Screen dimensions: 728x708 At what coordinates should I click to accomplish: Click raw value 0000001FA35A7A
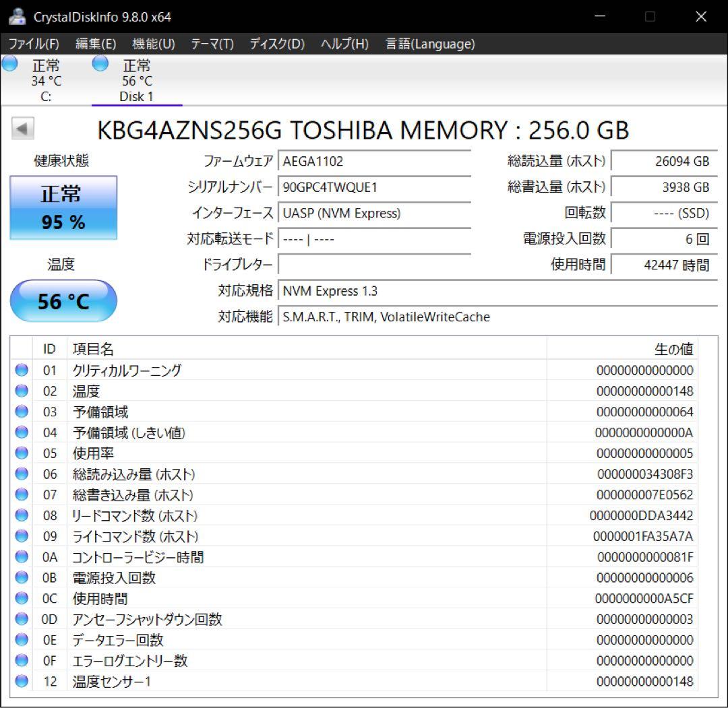point(643,536)
